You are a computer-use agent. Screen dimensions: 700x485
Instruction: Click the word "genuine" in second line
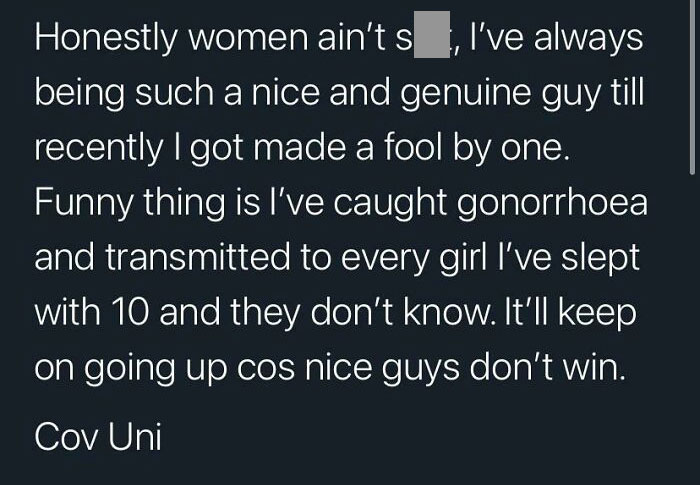(x=466, y=94)
